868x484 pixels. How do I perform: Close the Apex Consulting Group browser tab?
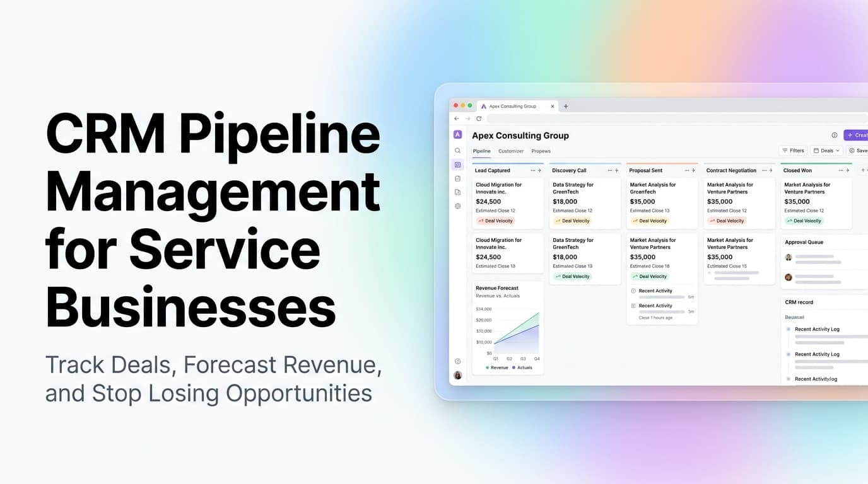553,107
